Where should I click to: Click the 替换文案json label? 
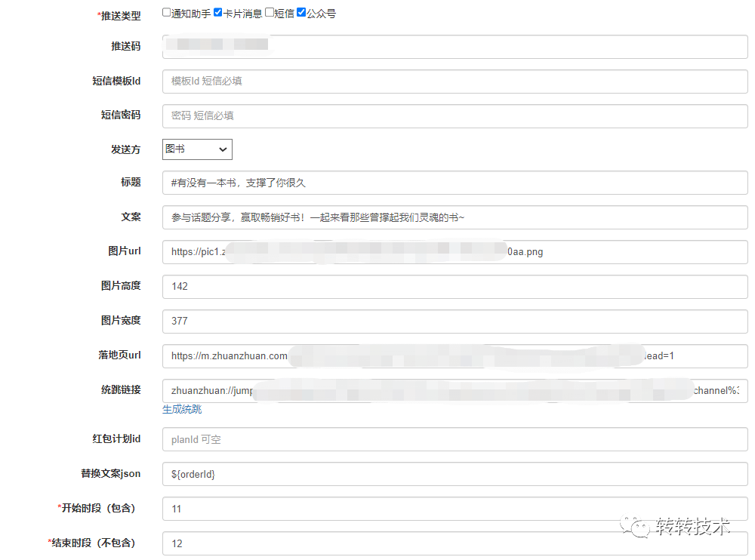pos(111,473)
